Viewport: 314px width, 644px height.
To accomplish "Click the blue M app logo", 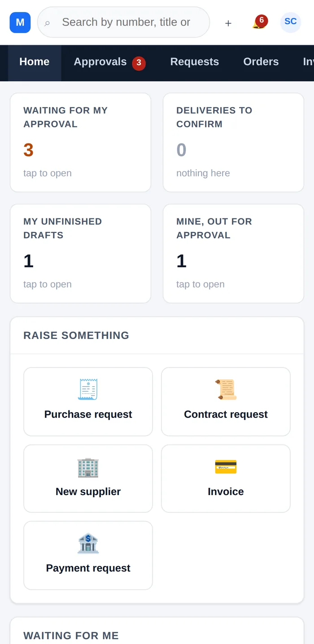I will (20, 22).
